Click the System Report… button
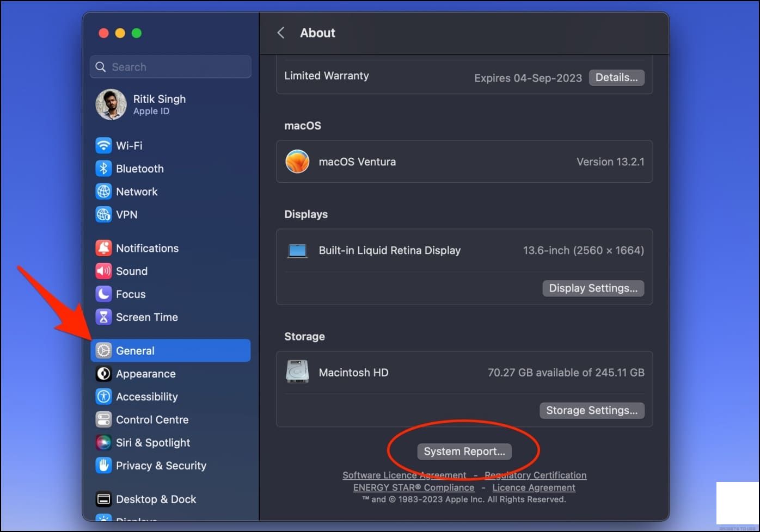This screenshot has width=760, height=532. click(464, 451)
